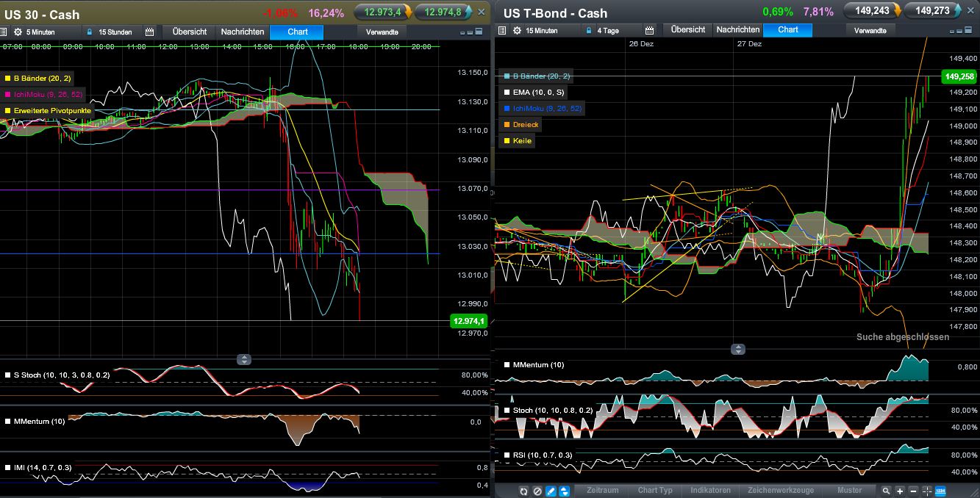Viewport: 980px width, 498px height.
Task: Click the 149,273 buy price button
Action: click(x=933, y=11)
